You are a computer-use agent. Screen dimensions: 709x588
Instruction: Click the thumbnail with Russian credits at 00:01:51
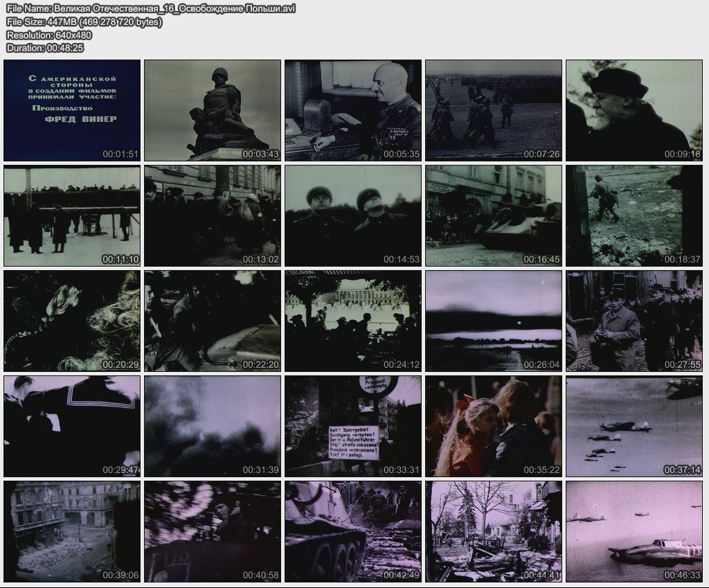click(x=72, y=110)
